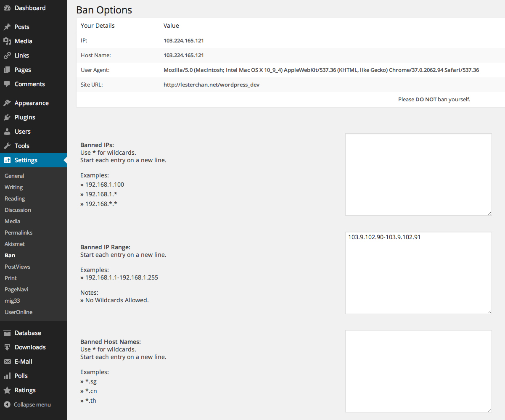Click inside the Banned IP Range textarea
505x420 pixels.
coord(418,273)
